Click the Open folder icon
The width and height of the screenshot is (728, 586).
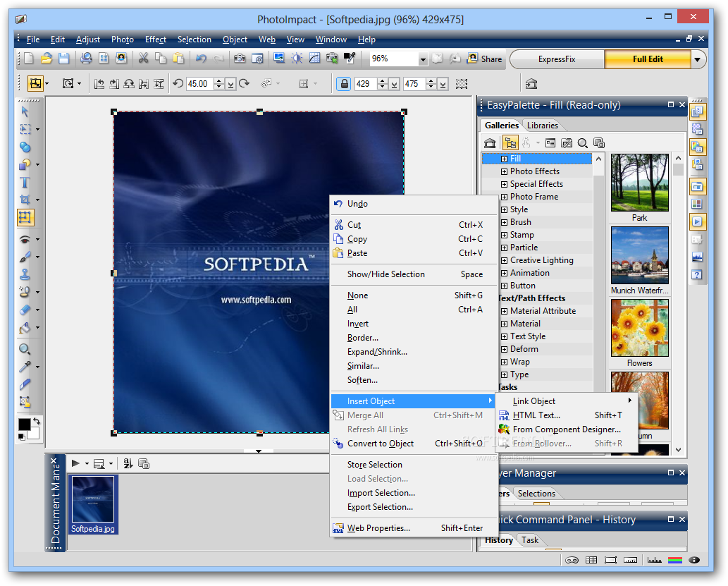(46, 58)
